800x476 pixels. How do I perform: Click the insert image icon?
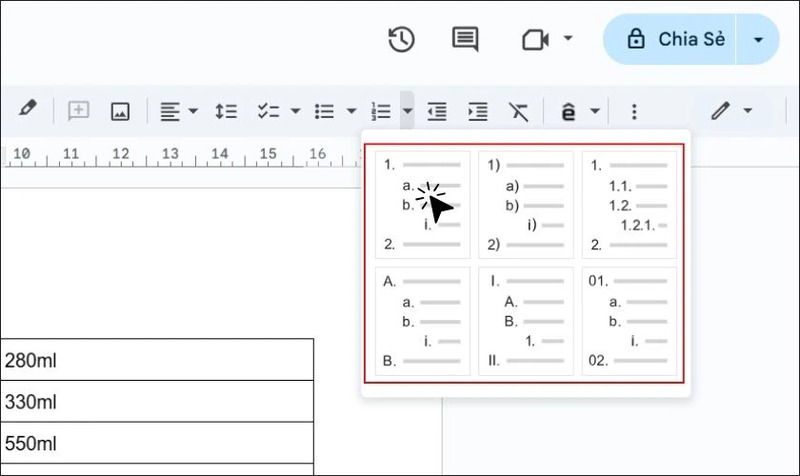[120, 111]
